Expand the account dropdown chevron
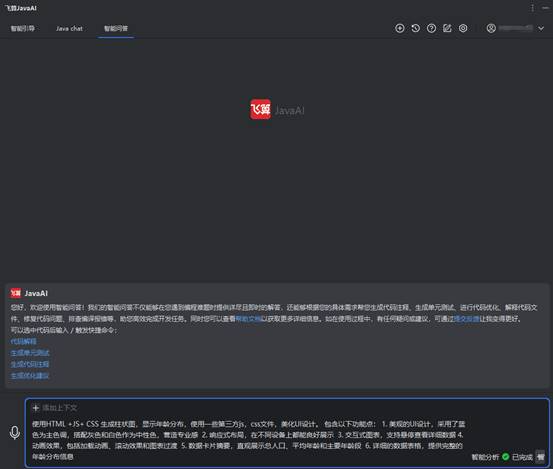Viewport: 553px width, 469px height. [x=541, y=29]
